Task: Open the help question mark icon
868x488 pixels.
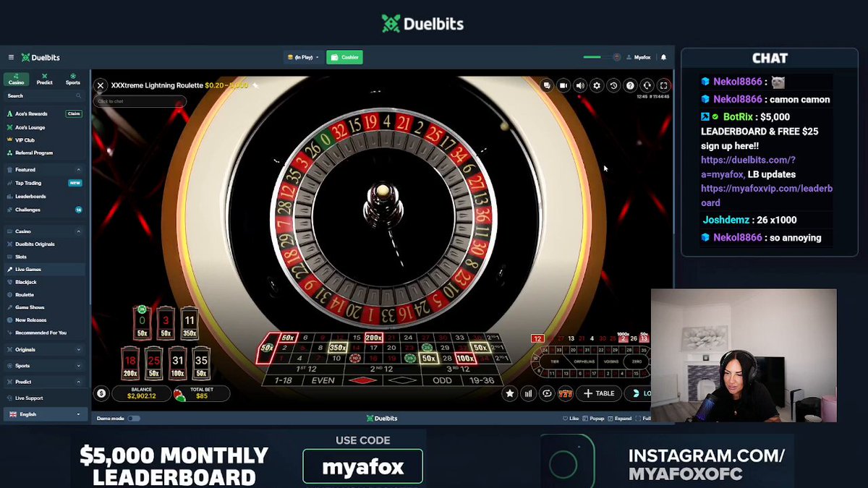Action: coord(630,85)
